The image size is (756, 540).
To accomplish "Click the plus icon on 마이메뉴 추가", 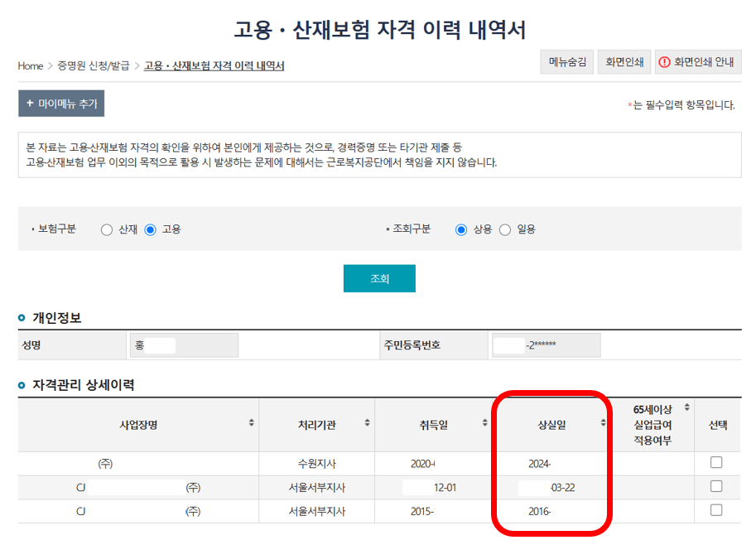I will [x=31, y=104].
